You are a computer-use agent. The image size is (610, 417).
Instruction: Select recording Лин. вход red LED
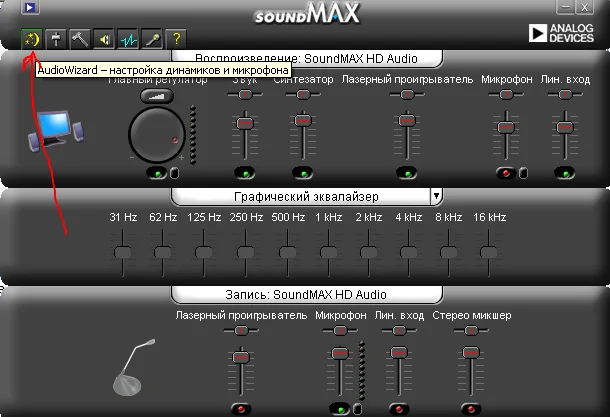tap(399, 409)
